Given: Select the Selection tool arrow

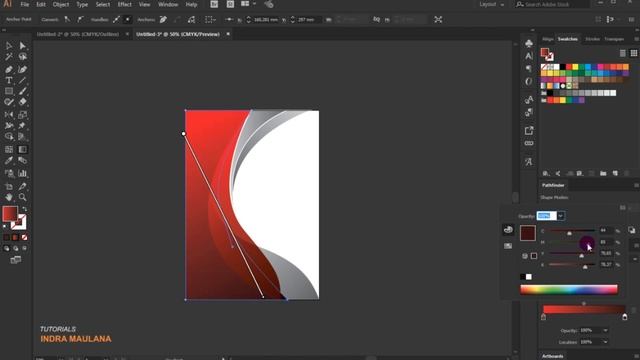Looking at the screenshot, I should (9, 45).
